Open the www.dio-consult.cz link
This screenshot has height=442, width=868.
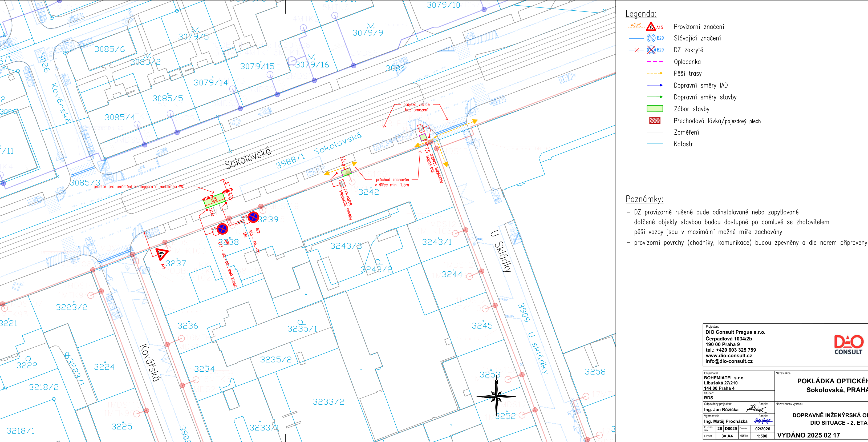tap(728, 355)
